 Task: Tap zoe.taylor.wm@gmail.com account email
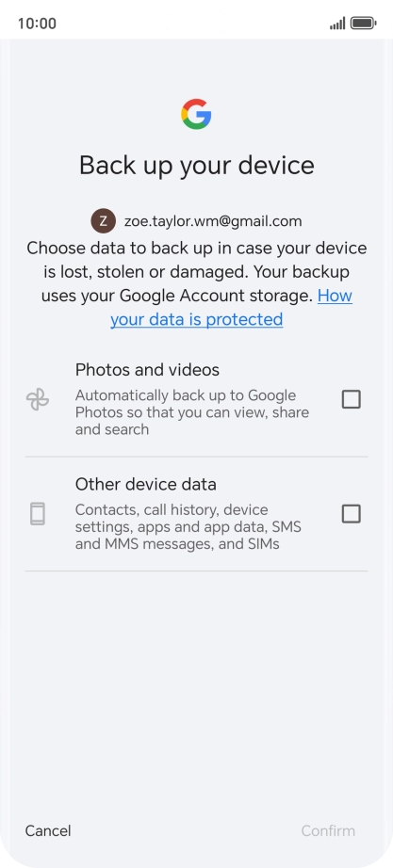pyautogui.click(x=213, y=221)
